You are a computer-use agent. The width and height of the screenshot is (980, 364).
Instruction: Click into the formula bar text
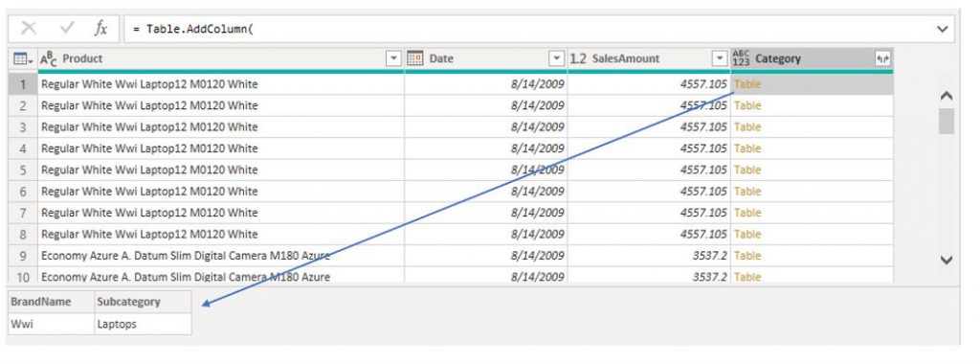coord(192,30)
